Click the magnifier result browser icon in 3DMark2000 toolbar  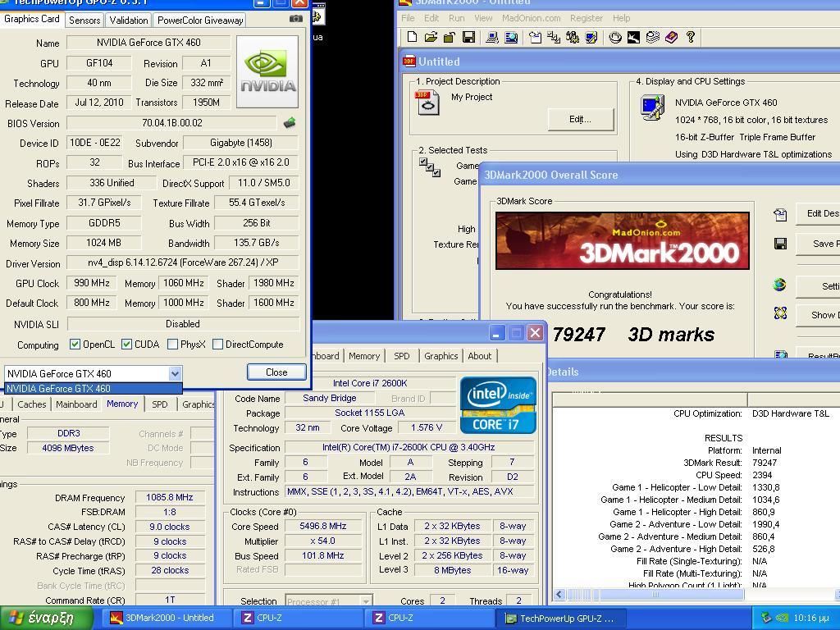[511, 37]
